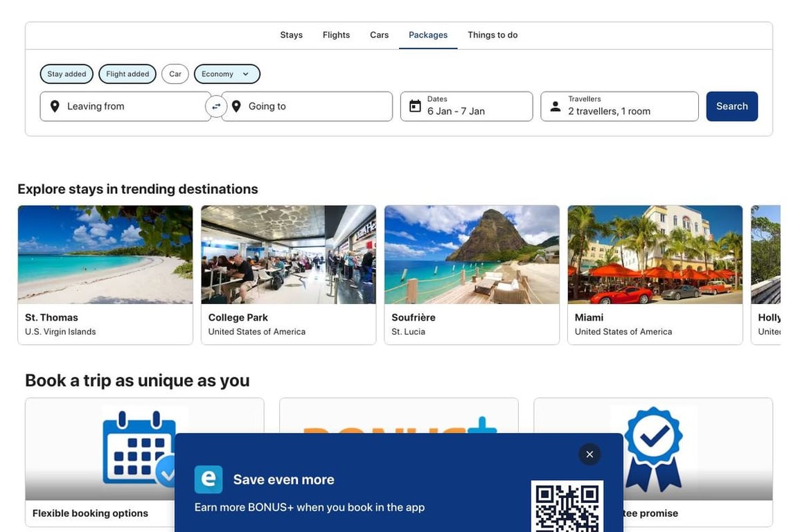
Task: Click the location pin in Leaving from field
Action: point(55,105)
